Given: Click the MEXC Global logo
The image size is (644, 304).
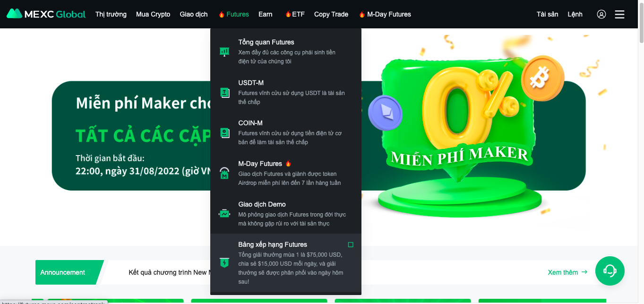Looking at the screenshot, I should [46, 14].
